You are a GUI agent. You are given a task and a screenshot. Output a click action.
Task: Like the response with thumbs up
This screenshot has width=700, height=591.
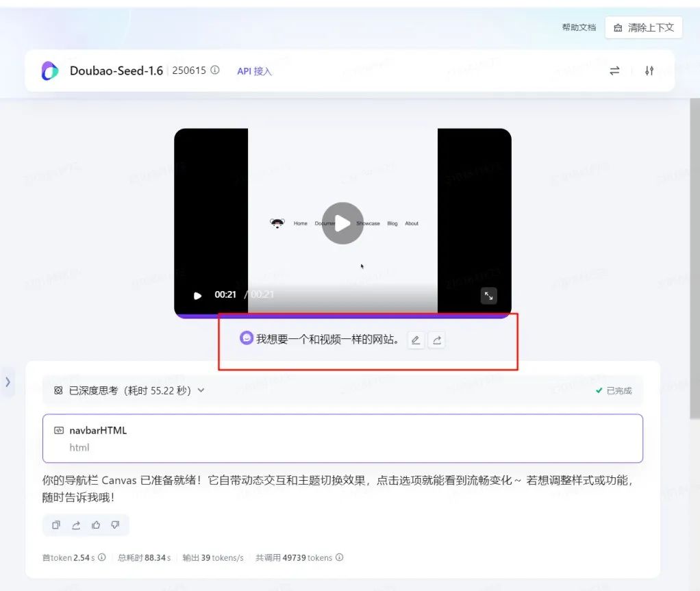(95, 525)
